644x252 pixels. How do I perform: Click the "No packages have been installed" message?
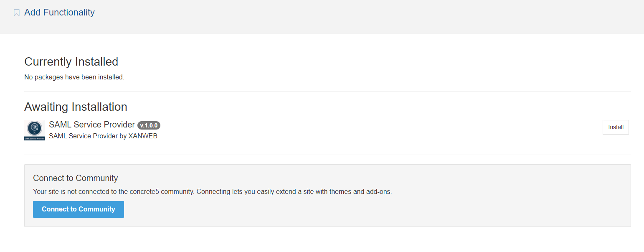pyautogui.click(x=74, y=77)
